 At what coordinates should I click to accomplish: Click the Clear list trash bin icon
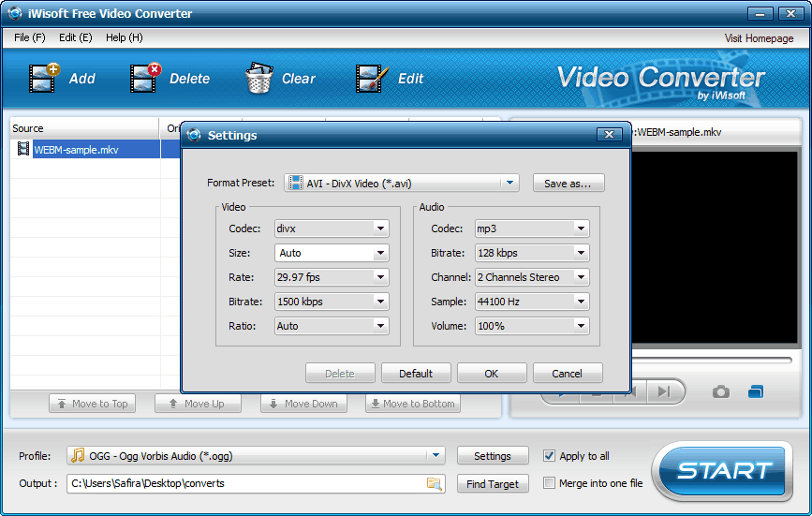coord(258,78)
